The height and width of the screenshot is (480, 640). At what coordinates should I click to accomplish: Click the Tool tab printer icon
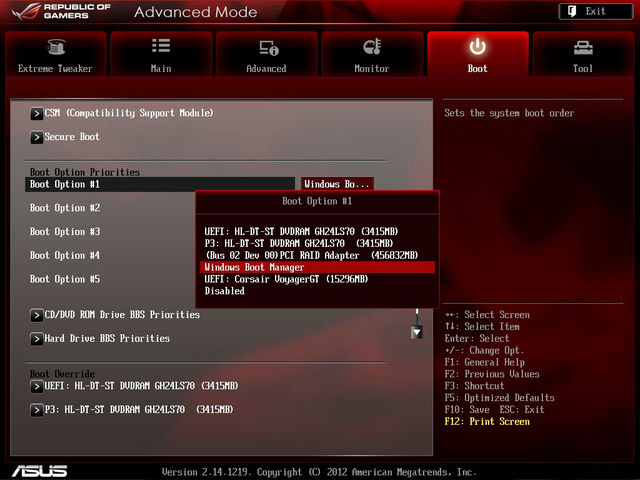pos(583,47)
